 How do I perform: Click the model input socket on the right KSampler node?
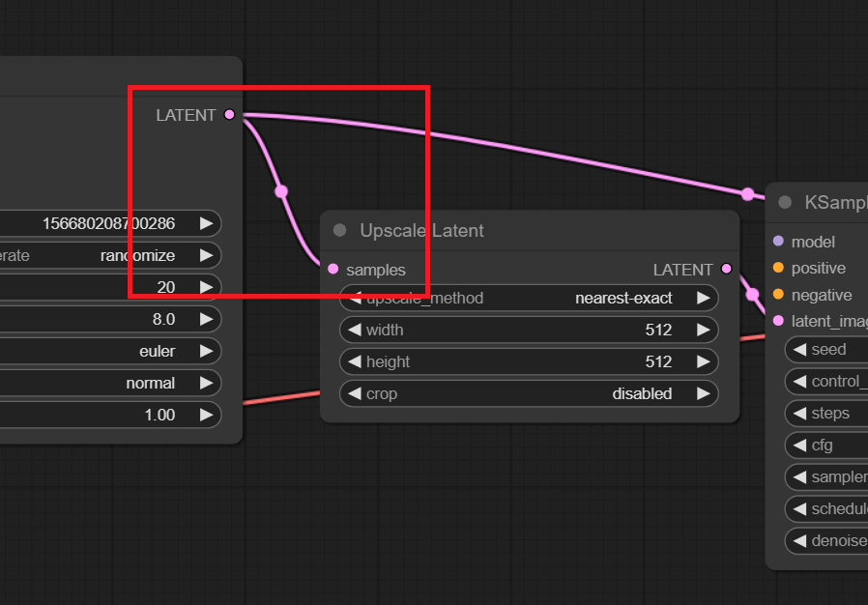click(x=779, y=241)
